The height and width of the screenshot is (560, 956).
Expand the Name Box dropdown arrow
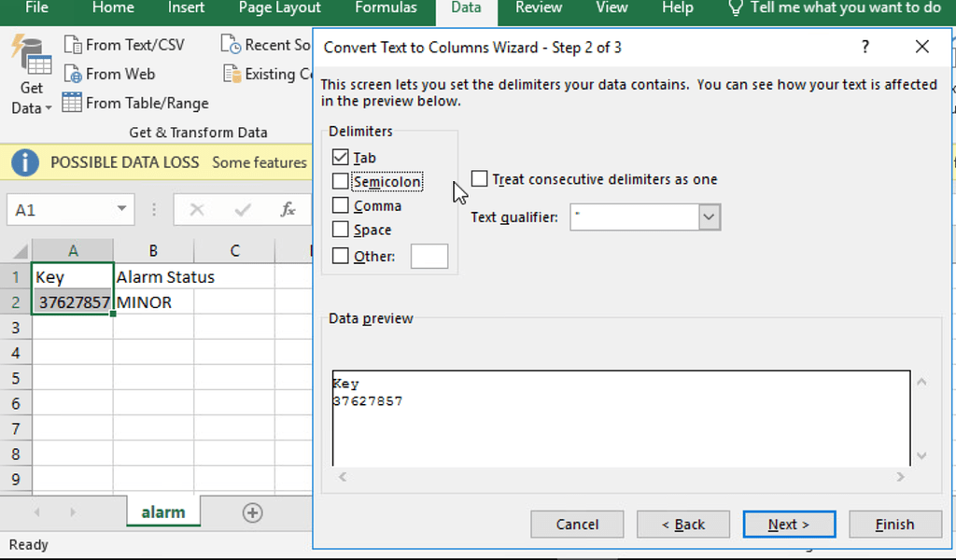(x=121, y=210)
